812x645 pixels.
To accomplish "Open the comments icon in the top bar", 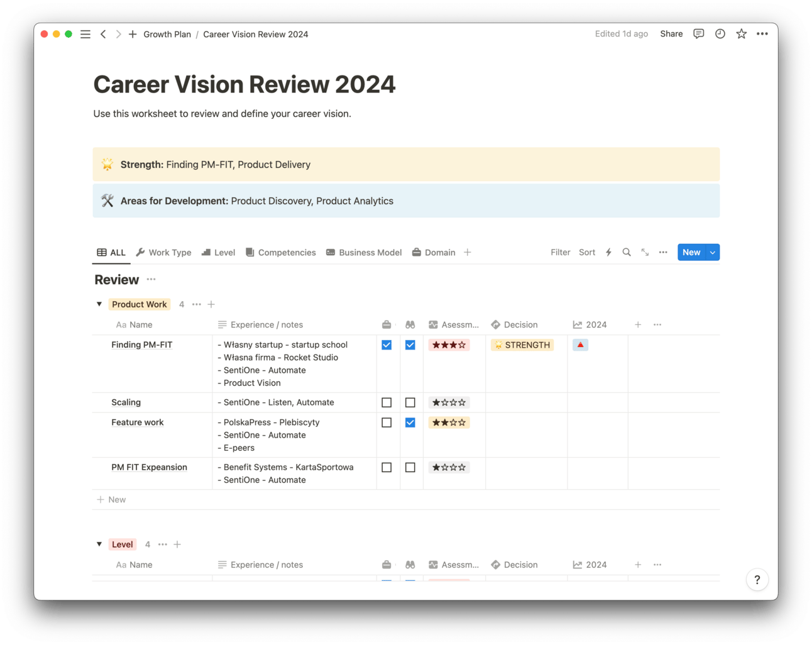I will tap(698, 34).
